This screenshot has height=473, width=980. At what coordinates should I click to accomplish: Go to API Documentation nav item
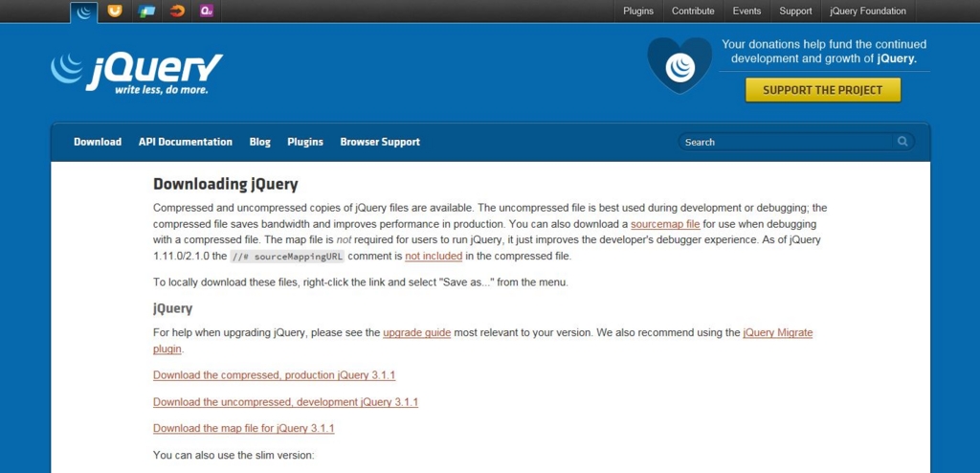coord(186,142)
